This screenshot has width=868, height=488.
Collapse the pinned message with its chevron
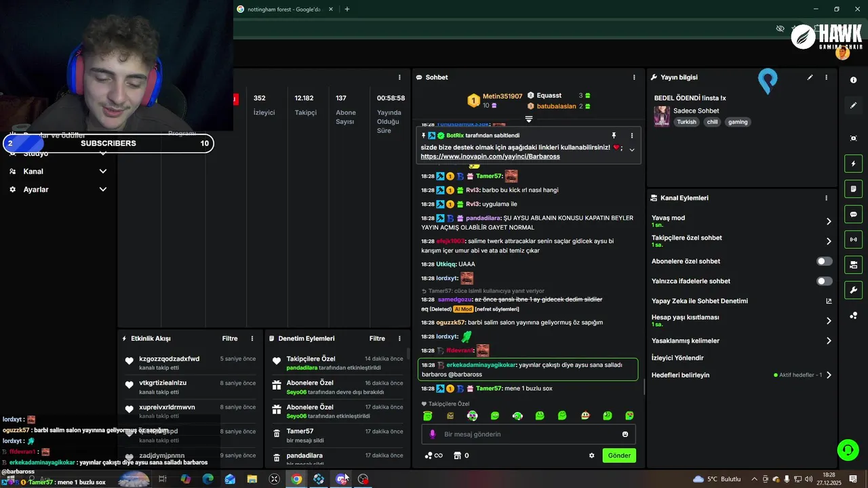click(632, 150)
